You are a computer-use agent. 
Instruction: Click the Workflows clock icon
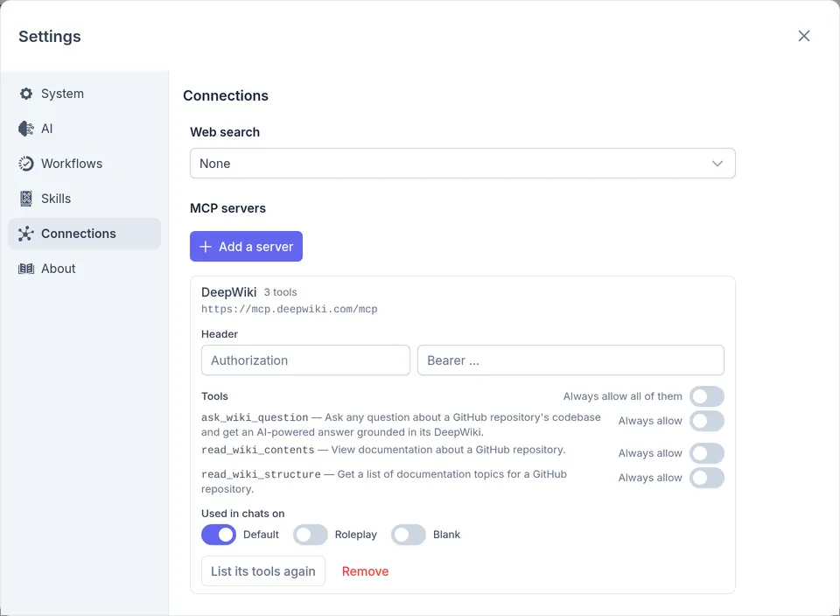(25, 164)
